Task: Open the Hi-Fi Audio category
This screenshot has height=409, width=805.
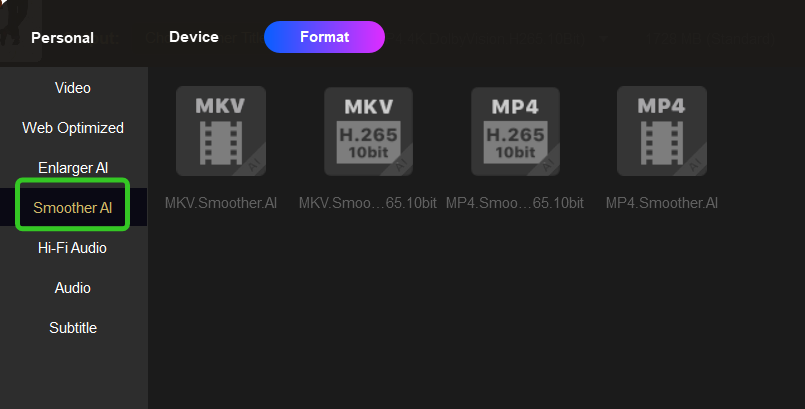Action: tap(73, 248)
